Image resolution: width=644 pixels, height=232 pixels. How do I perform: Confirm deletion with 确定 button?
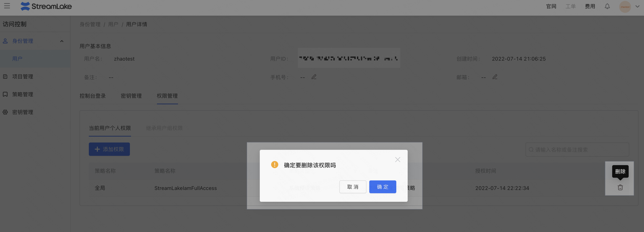(x=383, y=187)
